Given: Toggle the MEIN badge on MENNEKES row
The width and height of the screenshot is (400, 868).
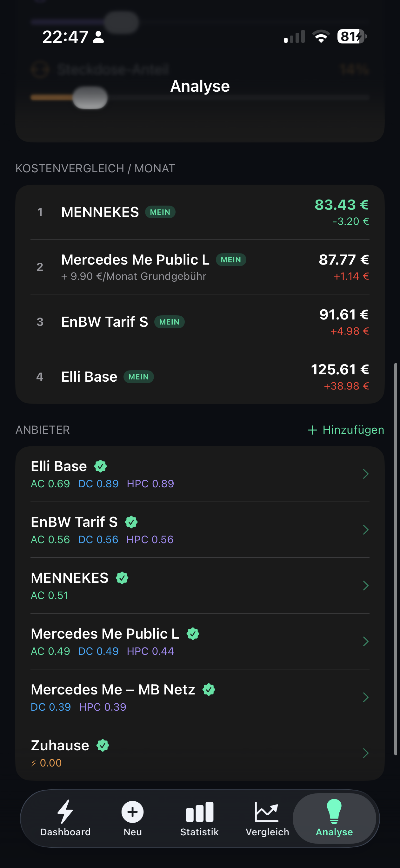Looking at the screenshot, I should (x=160, y=212).
